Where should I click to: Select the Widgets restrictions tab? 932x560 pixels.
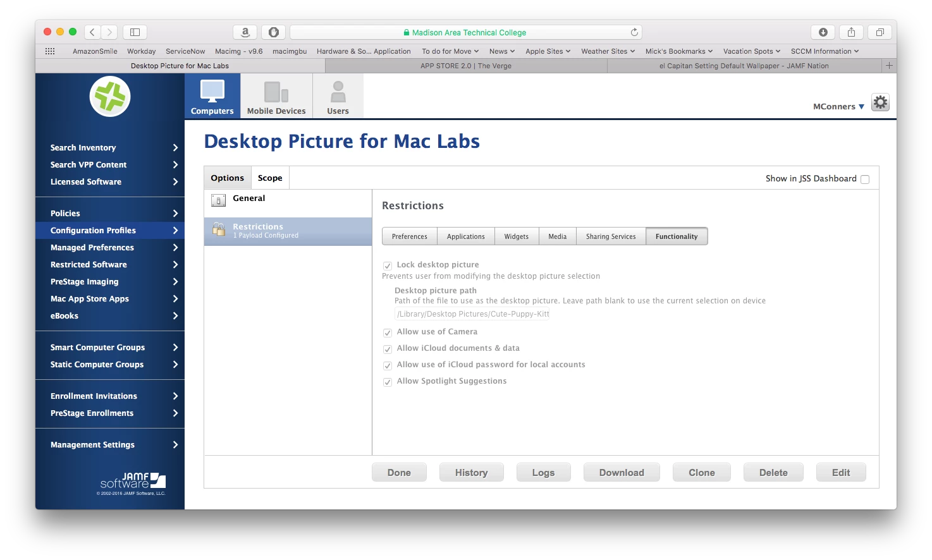(517, 236)
